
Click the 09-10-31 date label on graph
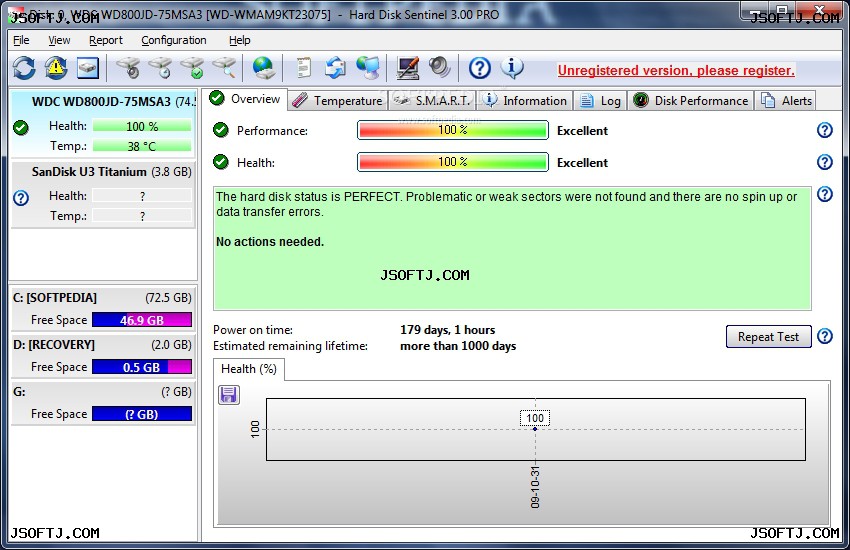[x=535, y=487]
